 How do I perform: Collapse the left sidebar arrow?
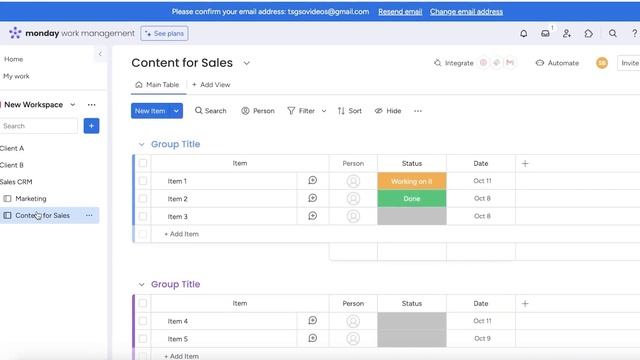pos(100,54)
